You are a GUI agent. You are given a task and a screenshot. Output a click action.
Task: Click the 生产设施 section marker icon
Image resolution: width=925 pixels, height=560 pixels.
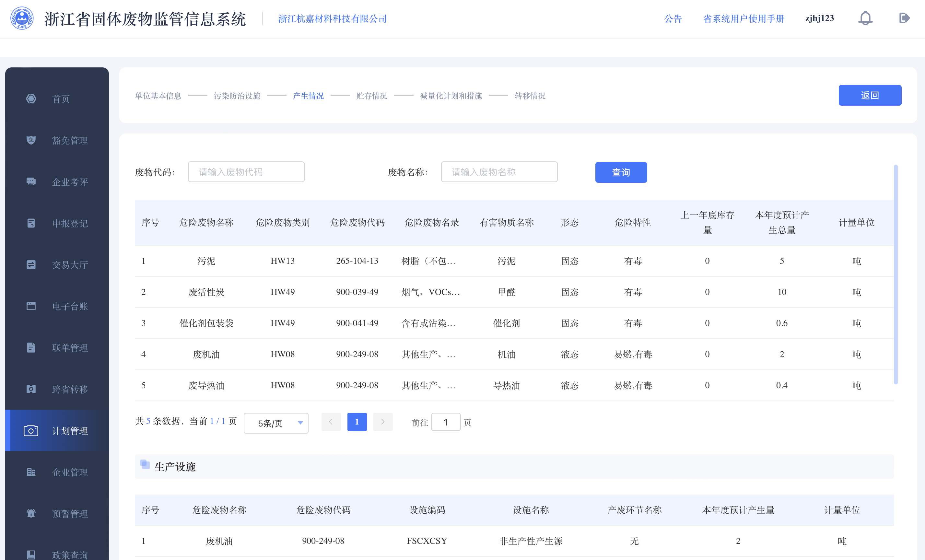pos(145,464)
